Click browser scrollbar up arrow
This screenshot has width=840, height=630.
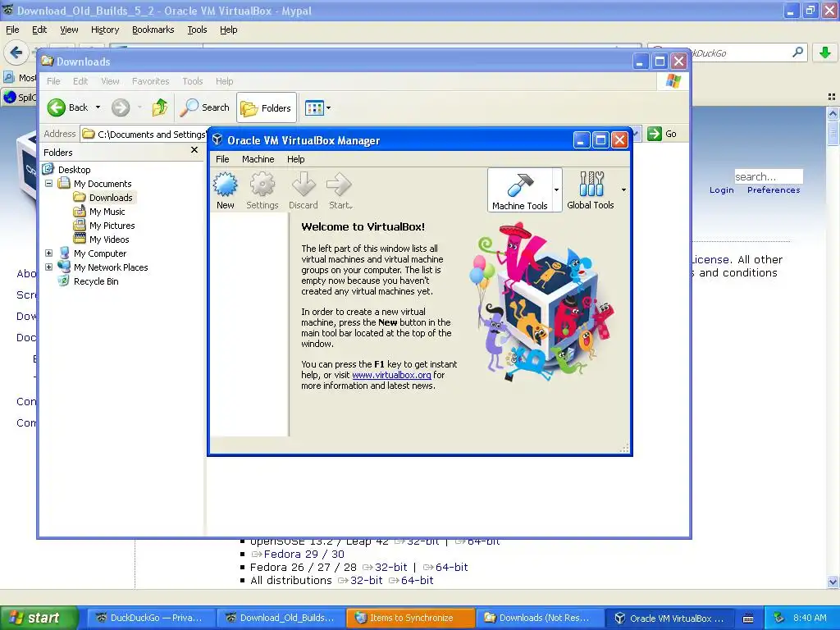pyautogui.click(x=833, y=113)
